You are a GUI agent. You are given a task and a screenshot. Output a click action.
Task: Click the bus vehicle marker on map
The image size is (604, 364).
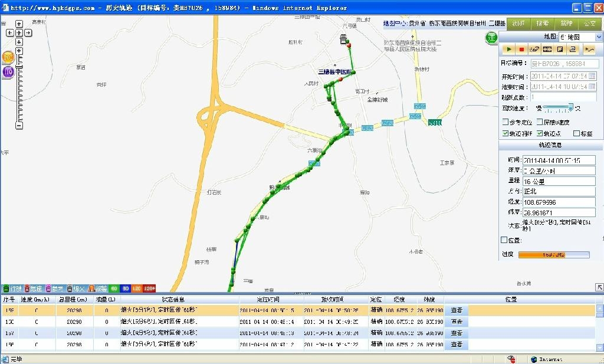[343, 39]
